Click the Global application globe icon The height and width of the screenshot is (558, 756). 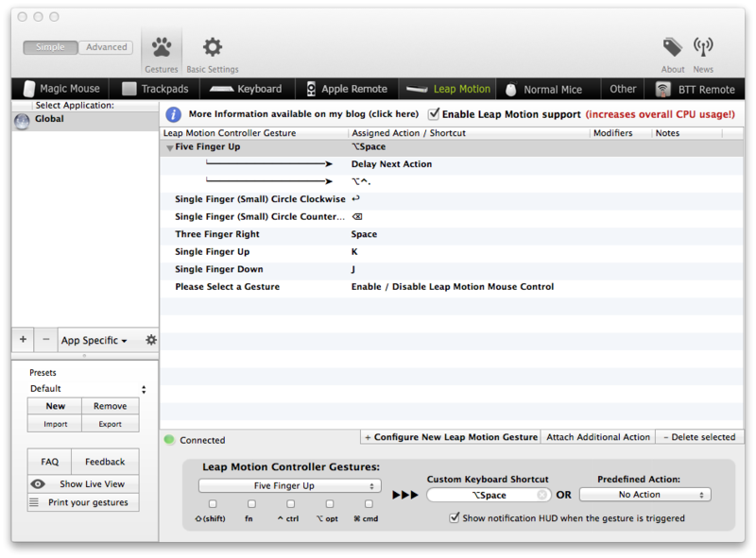click(x=22, y=121)
